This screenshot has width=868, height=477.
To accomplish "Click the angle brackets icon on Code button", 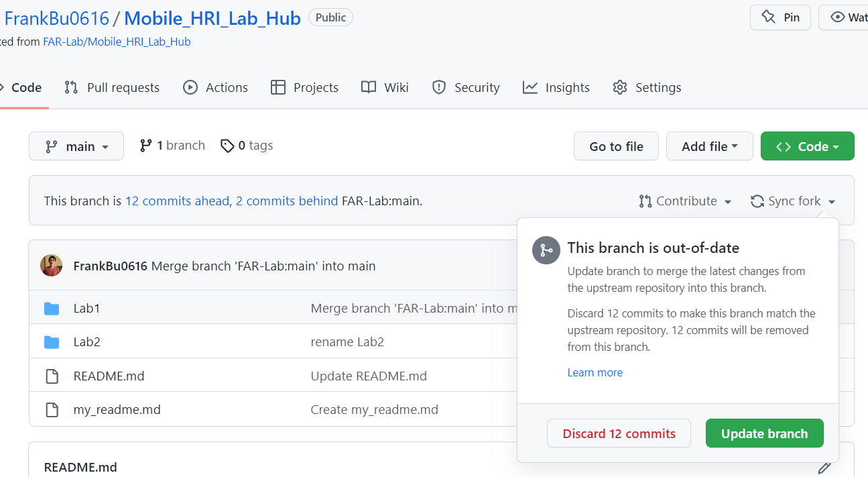I will (783, 146).
